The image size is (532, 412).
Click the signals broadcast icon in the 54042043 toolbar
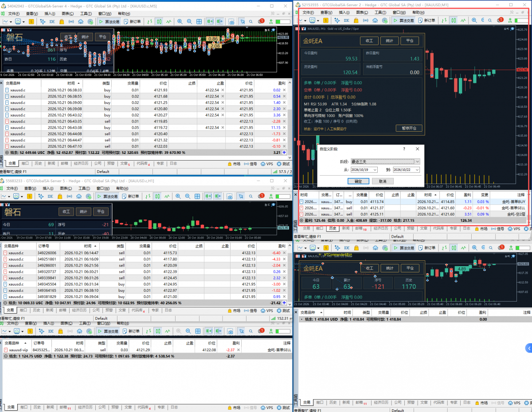(71, 21)
